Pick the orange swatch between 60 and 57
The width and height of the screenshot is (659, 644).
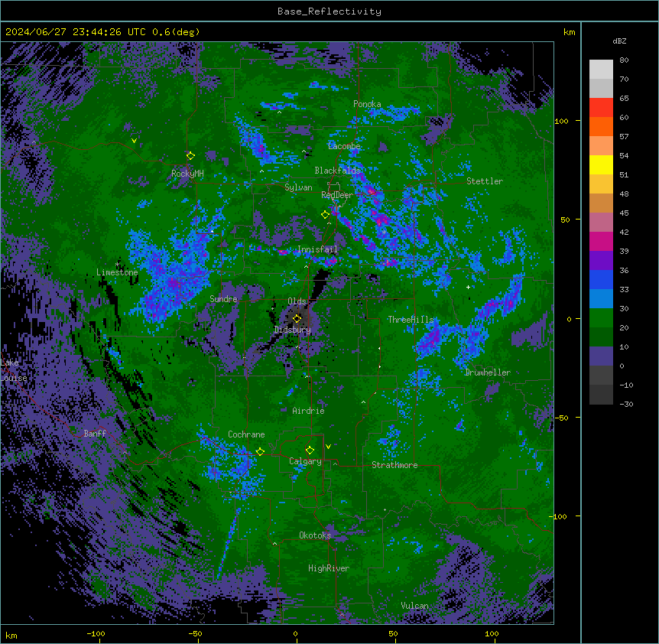tap(601, 126)
